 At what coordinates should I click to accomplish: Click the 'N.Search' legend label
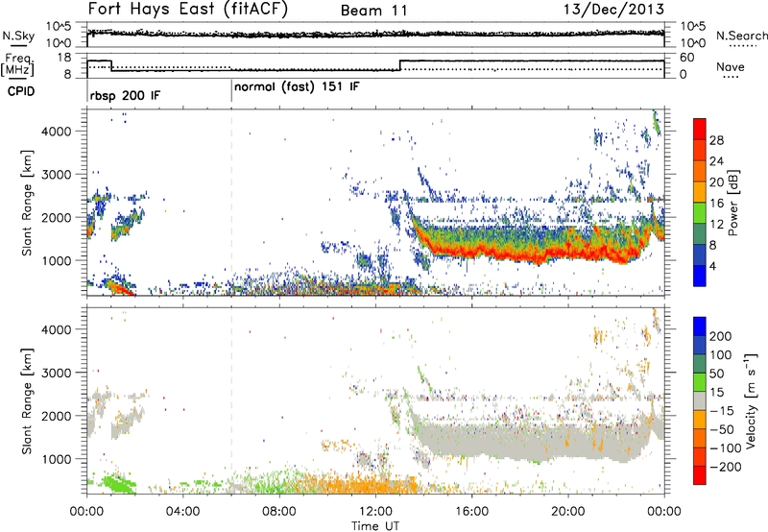click(741, 36)
